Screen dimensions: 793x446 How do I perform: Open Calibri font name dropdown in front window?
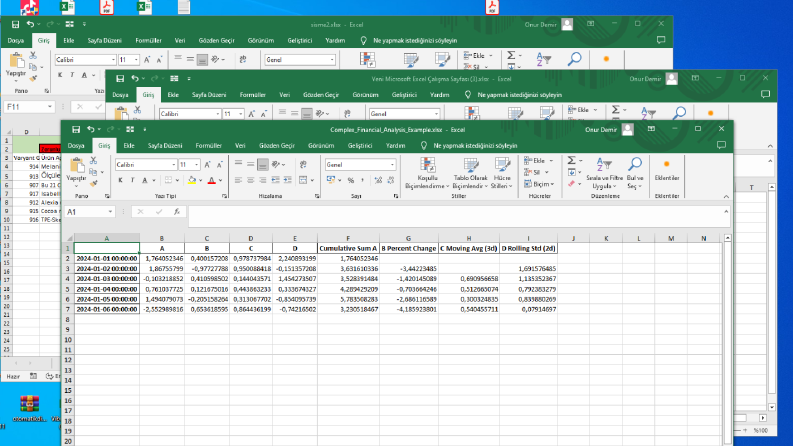(x=173, y=165)
